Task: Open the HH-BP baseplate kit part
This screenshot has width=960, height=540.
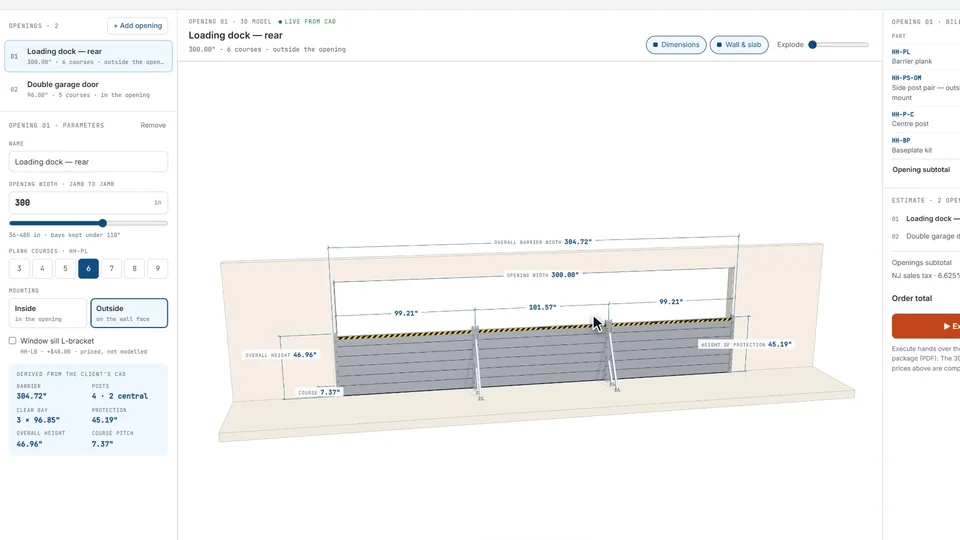Action: (926, 145)
